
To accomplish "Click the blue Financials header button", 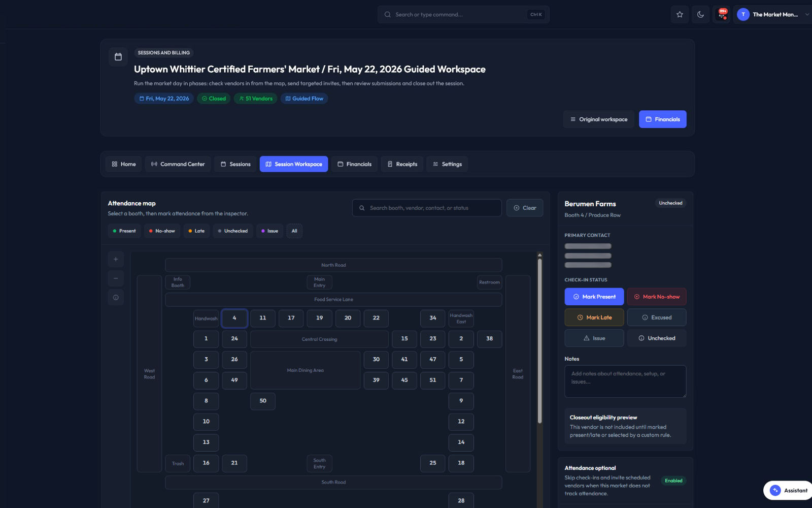I will [x=662, y=119].
